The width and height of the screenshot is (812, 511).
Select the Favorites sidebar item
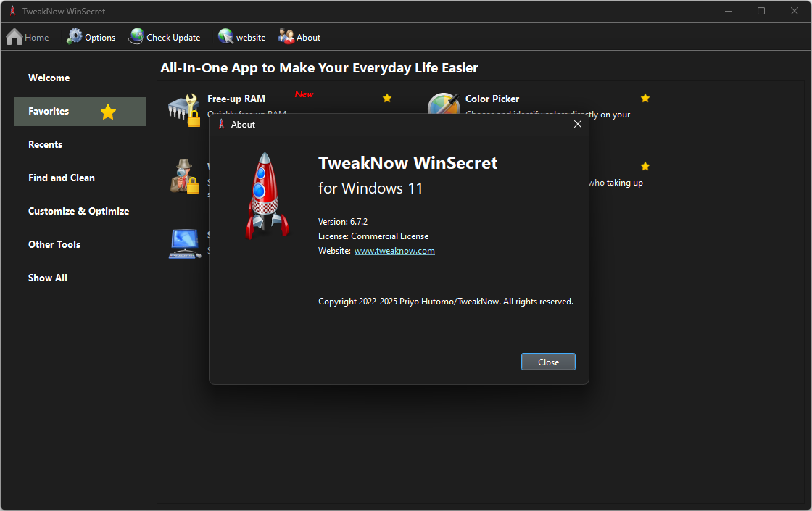pos(79,112)
